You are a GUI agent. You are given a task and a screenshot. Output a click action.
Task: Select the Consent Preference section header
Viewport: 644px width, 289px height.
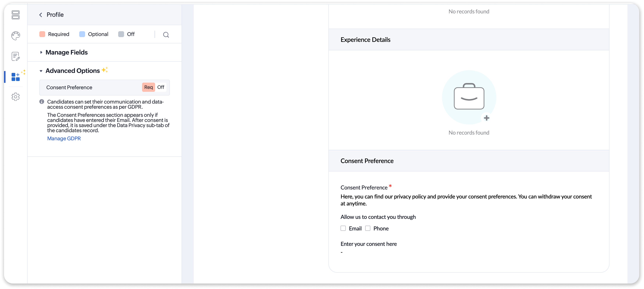point(367,161)
